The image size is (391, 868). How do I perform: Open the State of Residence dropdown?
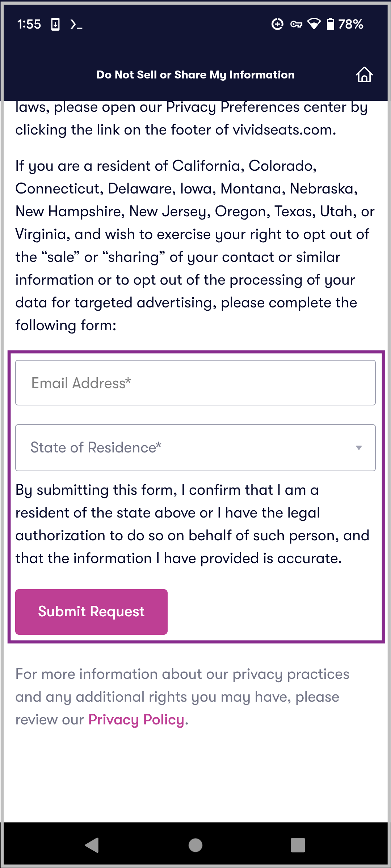[188, 448]
